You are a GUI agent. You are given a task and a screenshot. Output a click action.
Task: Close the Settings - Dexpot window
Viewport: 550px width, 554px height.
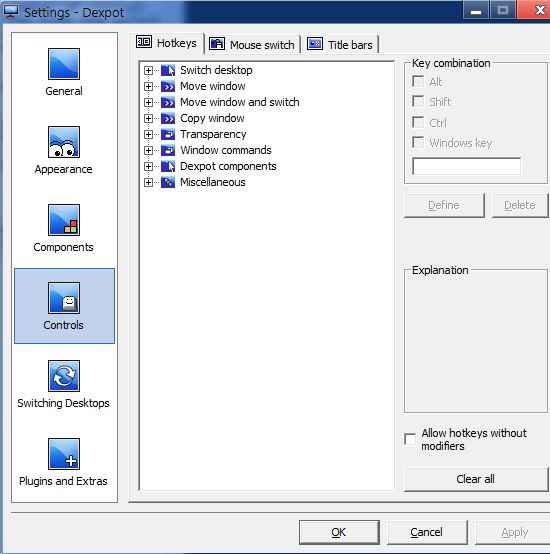534,10
